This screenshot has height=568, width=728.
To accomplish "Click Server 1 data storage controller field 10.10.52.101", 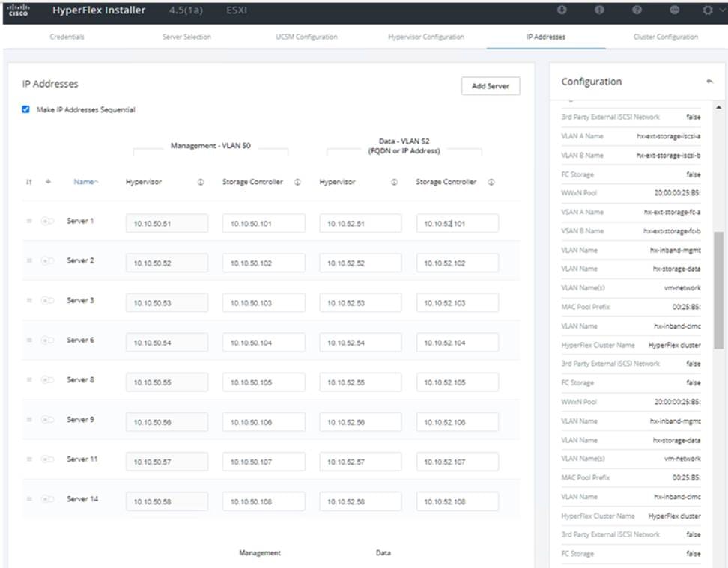I will [458, 223].
